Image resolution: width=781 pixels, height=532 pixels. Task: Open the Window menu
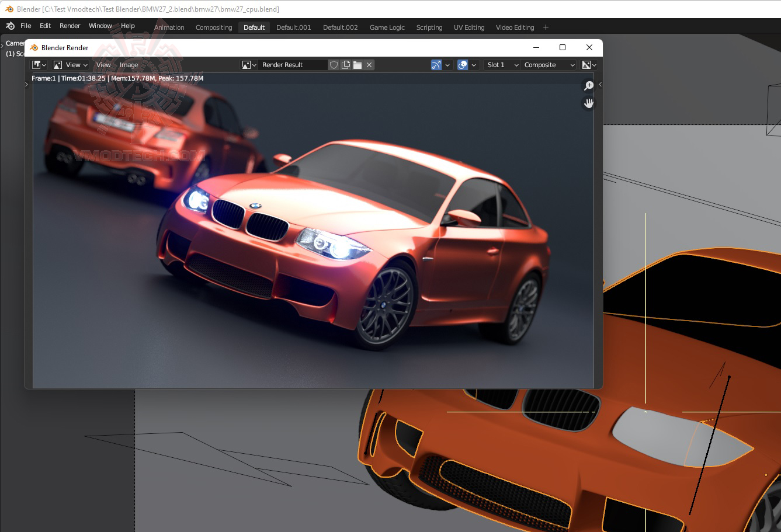(x=100, y=26)
